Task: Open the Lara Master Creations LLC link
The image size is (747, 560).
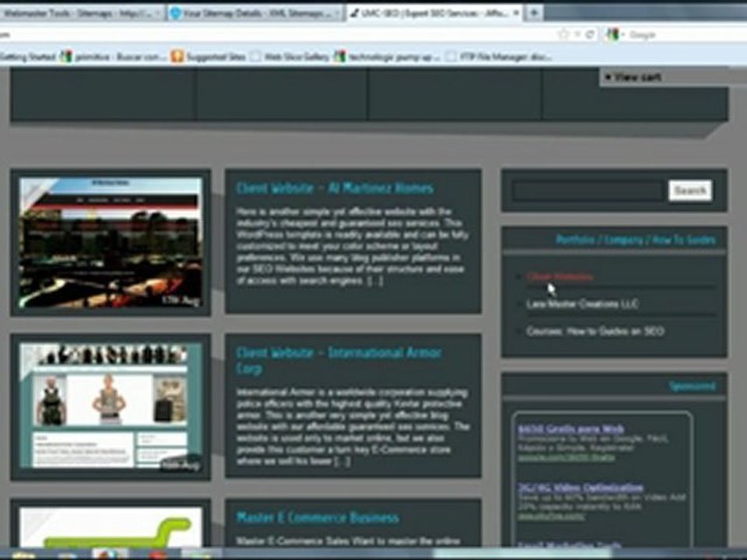Action: click(x=582, y=304)
